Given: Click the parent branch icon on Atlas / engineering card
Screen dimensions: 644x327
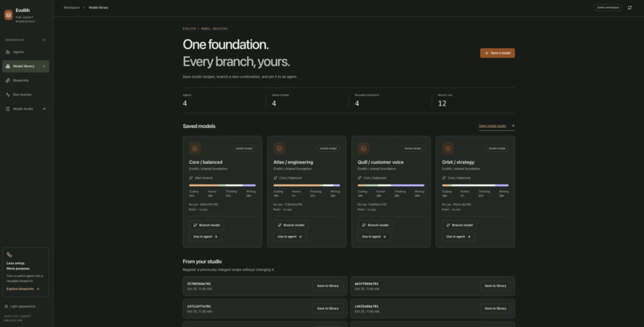Looking at the screenshot, I should 275,177.
